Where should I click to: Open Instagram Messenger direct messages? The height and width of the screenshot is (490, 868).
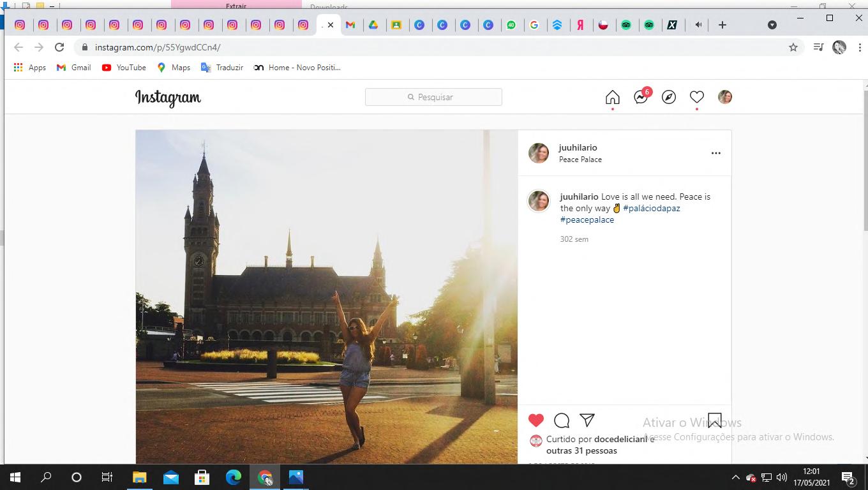click(641, 97)
